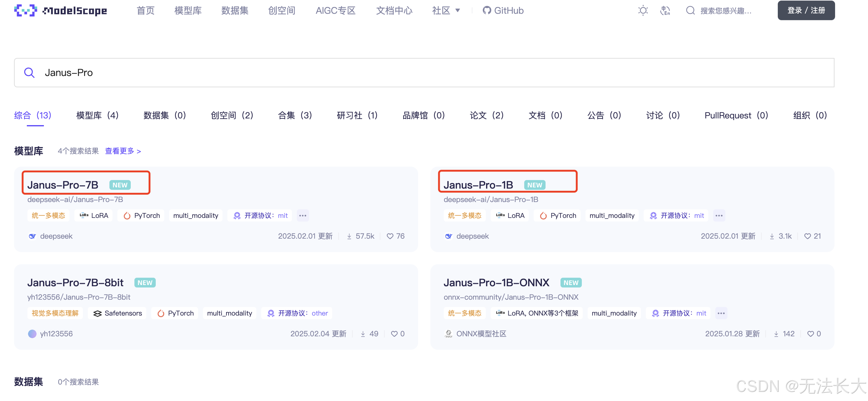Click the deepseek whale icon on Janus-Pro-7B card
This screenshot has width=868, height=401.
(32, 236)
